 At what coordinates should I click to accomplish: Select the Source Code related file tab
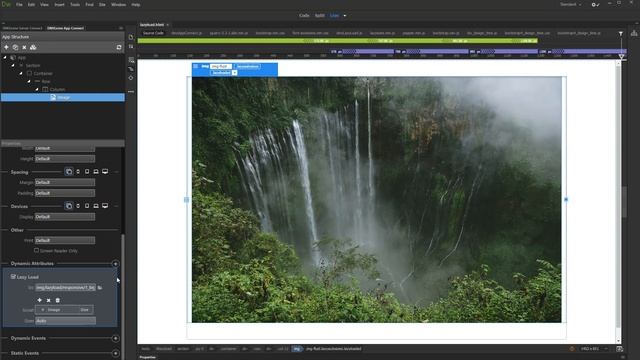pos(153,33)
